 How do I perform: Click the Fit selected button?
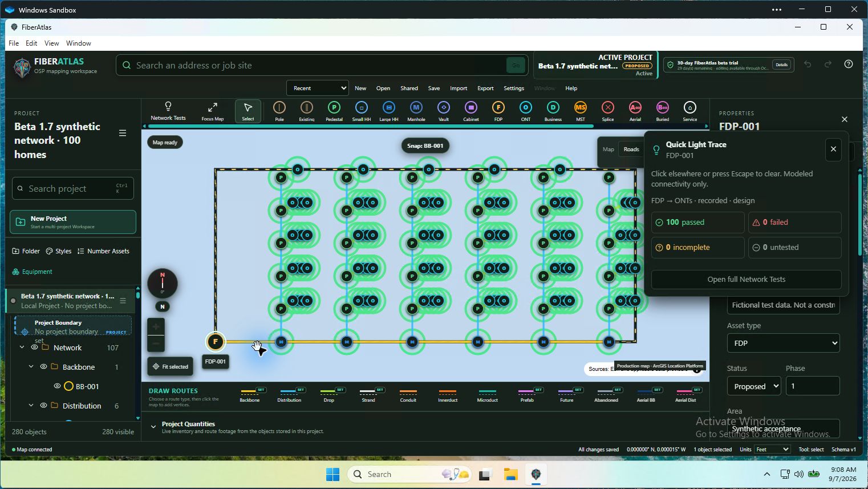click(170, 366)
